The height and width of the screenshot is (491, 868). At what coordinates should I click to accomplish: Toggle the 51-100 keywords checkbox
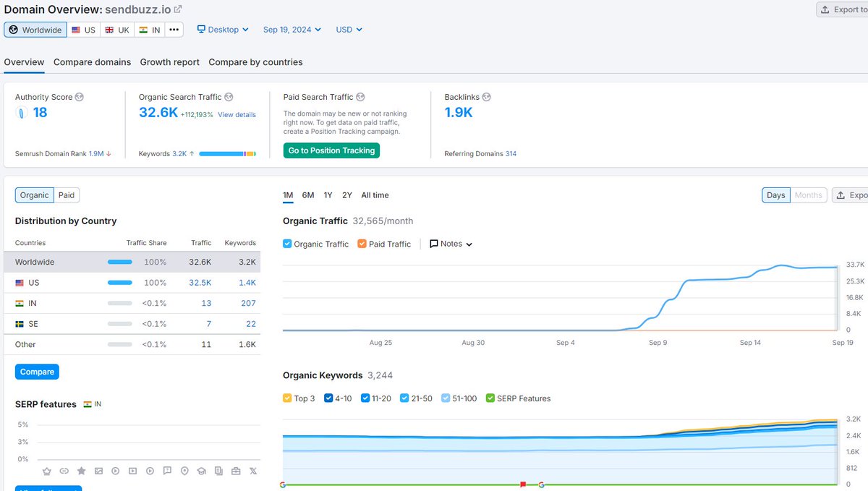click(x=446, y=398)
